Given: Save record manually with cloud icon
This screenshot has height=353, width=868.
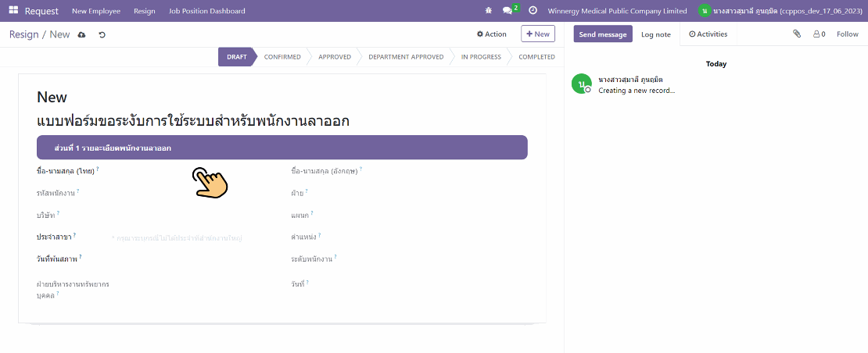Looking at the screenshot, I should [82, 34].
